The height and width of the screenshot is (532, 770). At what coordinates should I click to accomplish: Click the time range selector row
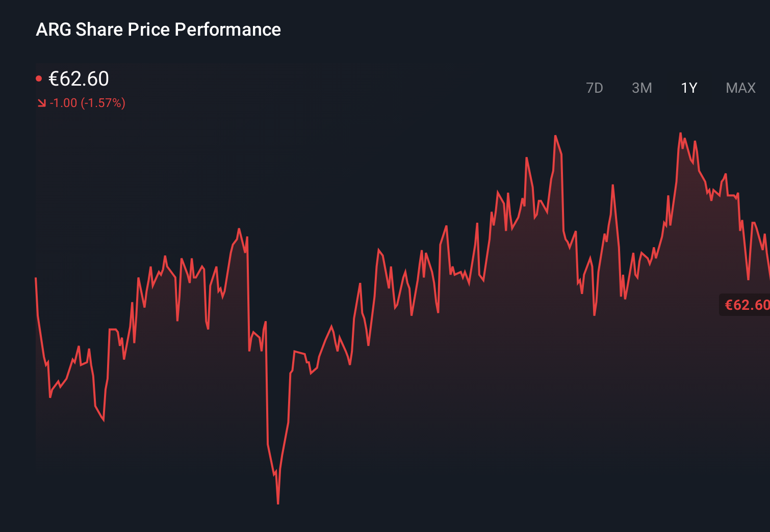(668, 88)
